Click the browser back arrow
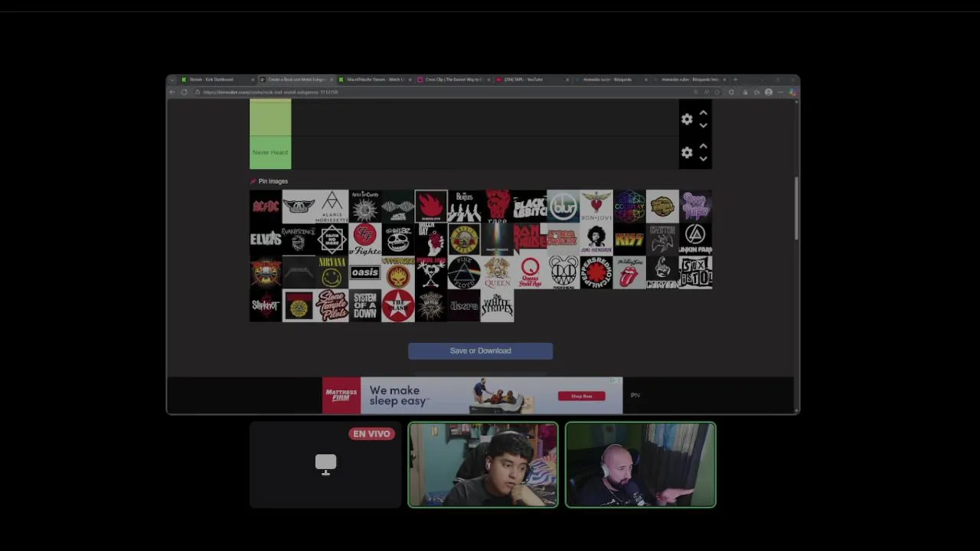Viewport: 980px width, 551px height. [172, 92]
